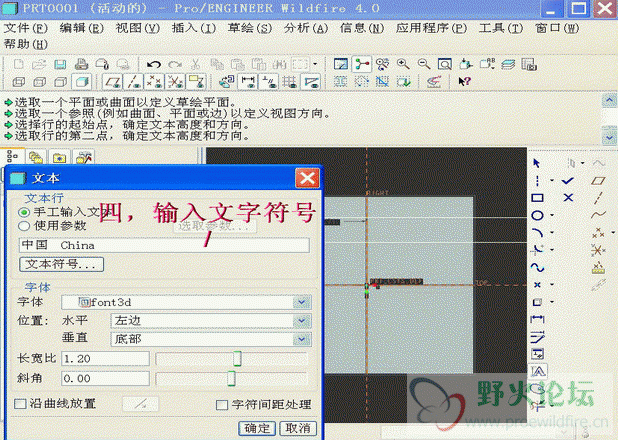Screen dimensions: 618x440
Task: Select the 手工输入文本 radio button
Action: (x=24, y=212)
